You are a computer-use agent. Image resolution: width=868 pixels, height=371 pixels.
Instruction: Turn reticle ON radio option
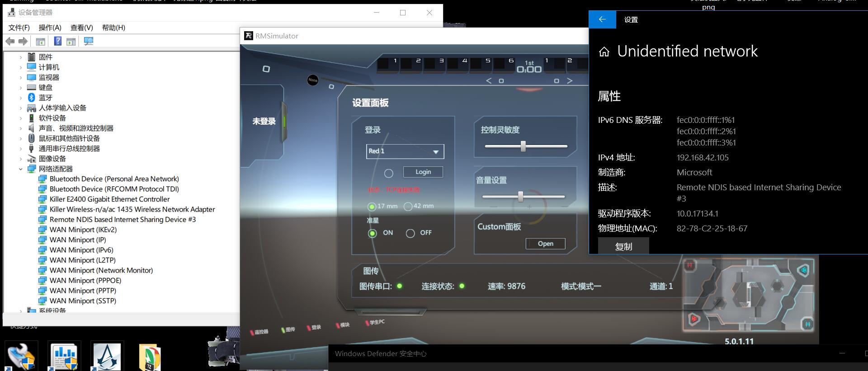click(x=372, y=233)
